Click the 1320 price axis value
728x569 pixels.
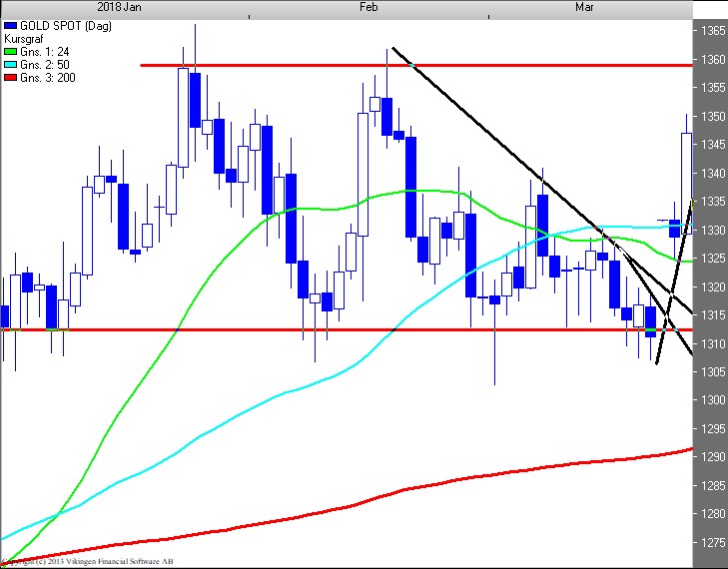pos(713,286)
